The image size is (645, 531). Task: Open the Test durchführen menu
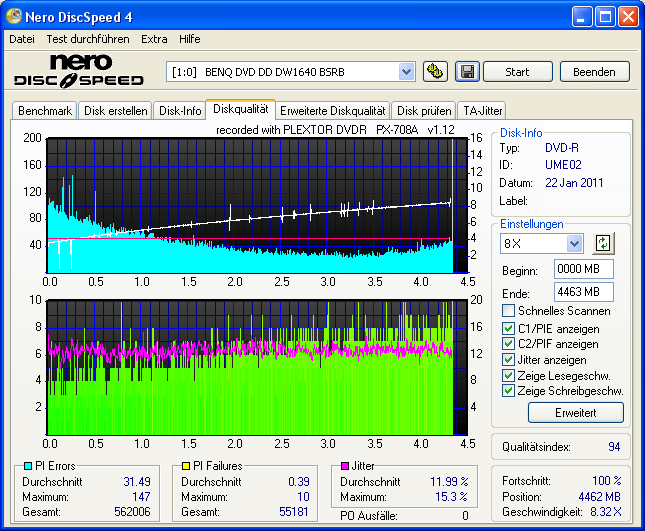[88, 39]
